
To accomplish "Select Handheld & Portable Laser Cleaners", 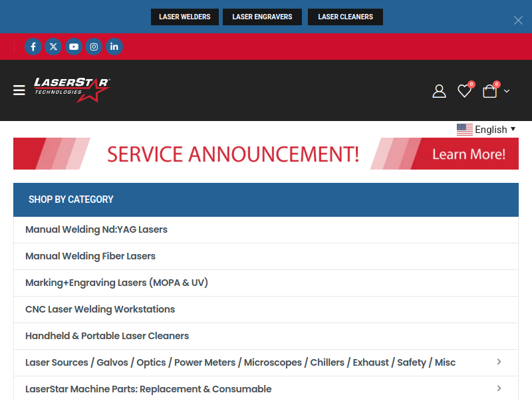I will (266, 336).
